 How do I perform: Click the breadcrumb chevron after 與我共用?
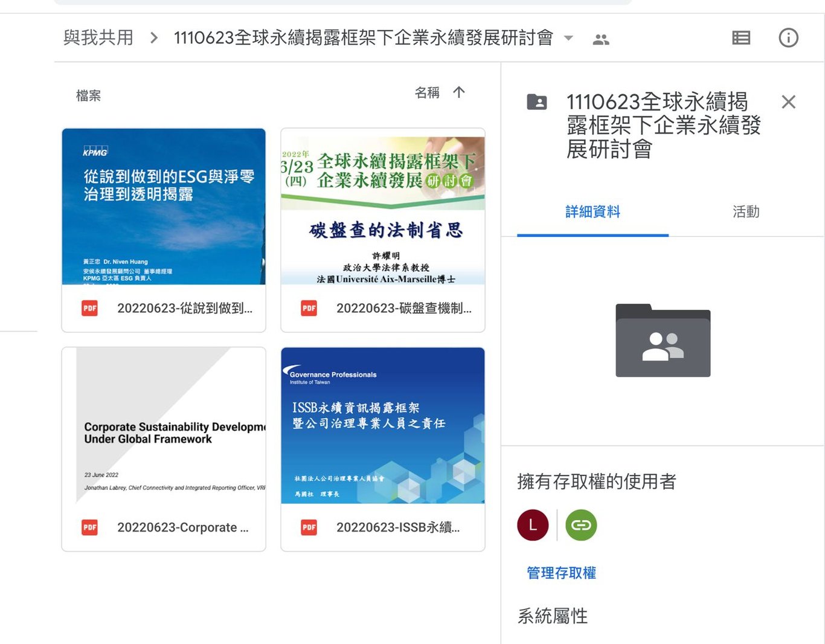pyautogui.click(x=154, y=38)
